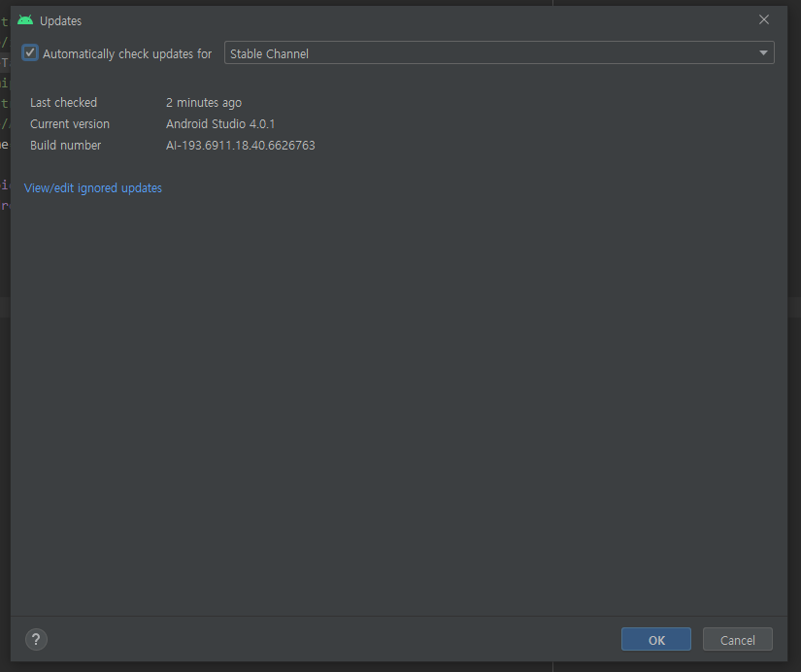Click the dropdown arrow next to Stable Channel
The width and height of the screenshot is (801, 672).
pos(763,52)
